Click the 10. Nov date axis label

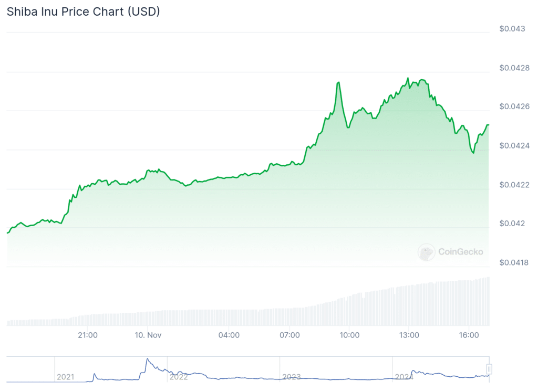pyautogui.click(x=148, y=335)
